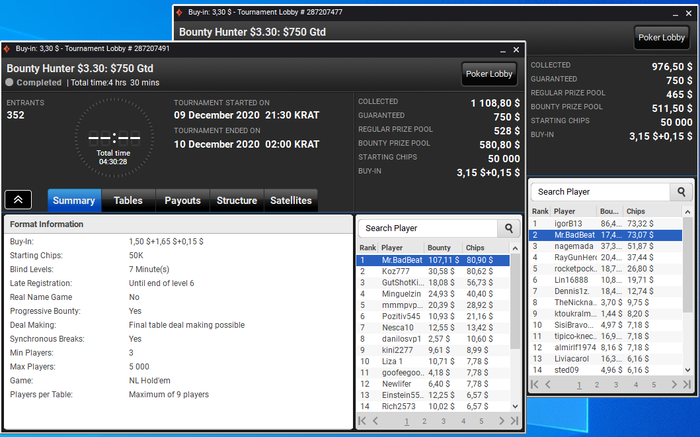This screenshot has height=437, width=700.
Task: Go to first page in back window list
Action: tap(534, 384)
